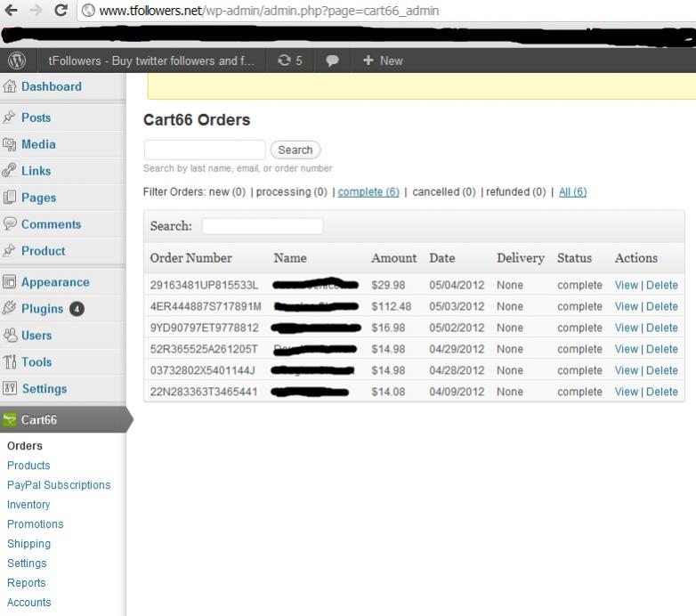The height and width of the screenshot is (616, 696).
Task: Open the Users menu
Action: (36, 335)
